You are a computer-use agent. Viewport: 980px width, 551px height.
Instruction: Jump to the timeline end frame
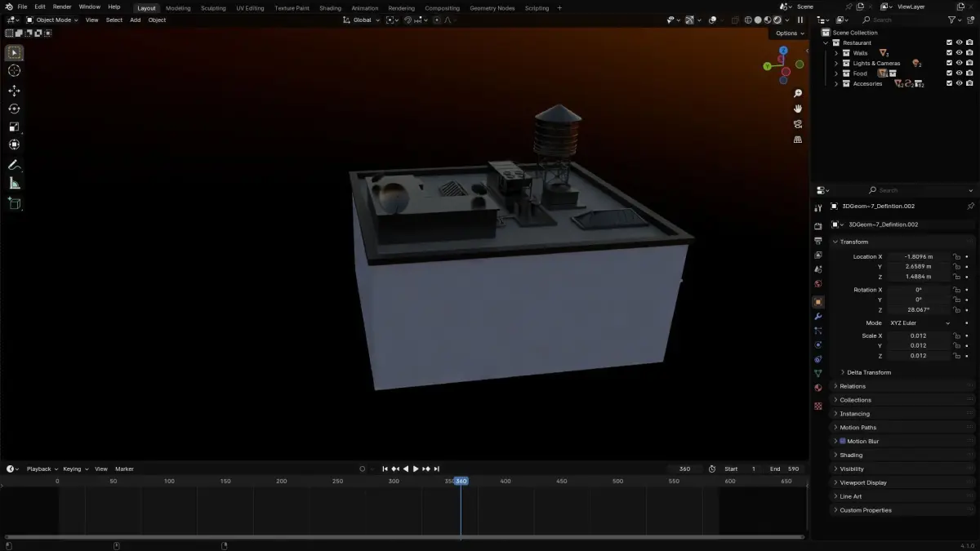[437, 469]
